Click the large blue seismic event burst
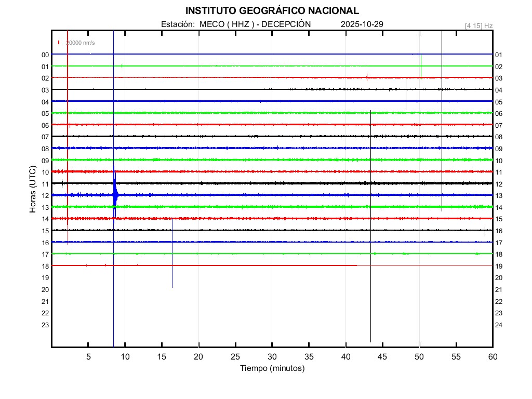This screenshot has width=532, height=399. (115, 192)
